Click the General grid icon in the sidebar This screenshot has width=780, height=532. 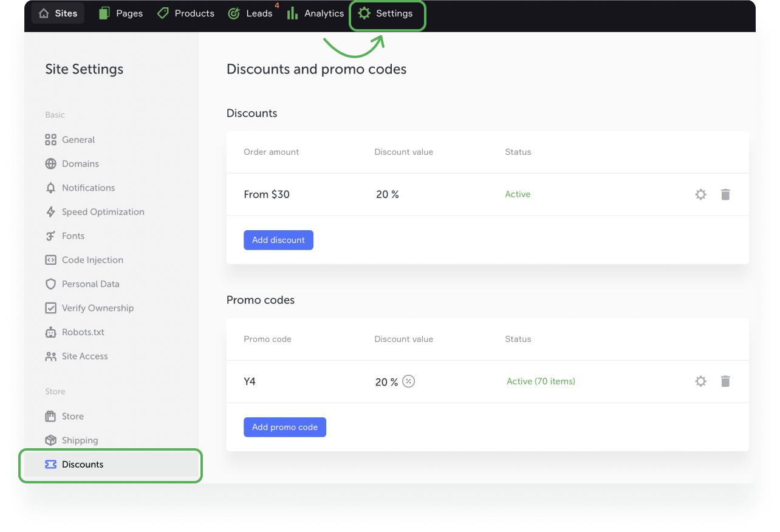[50, 140]
